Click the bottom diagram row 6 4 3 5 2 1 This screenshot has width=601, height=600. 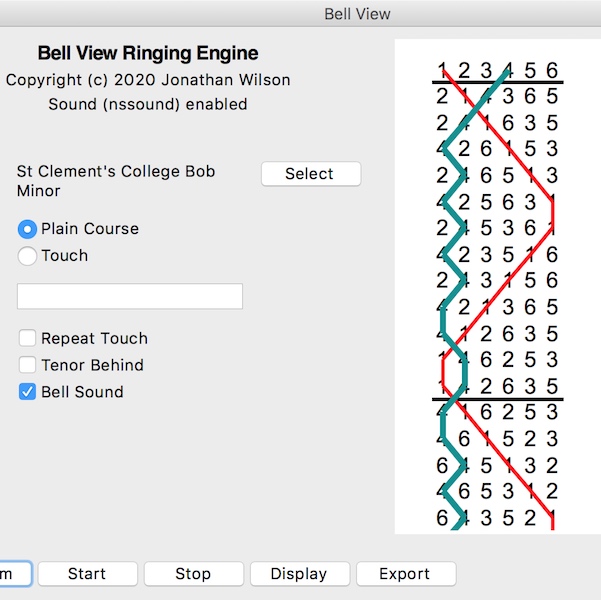pos(498,517)
